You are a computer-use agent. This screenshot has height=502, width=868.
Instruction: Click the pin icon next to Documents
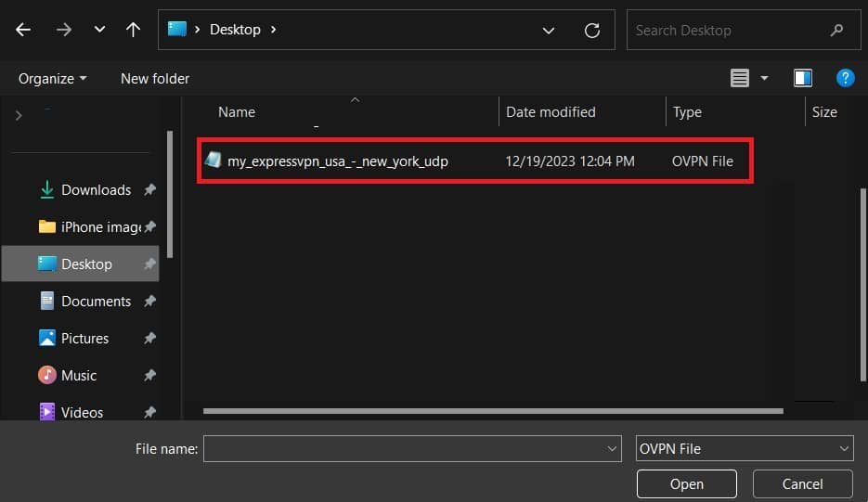tap(149, 301)
